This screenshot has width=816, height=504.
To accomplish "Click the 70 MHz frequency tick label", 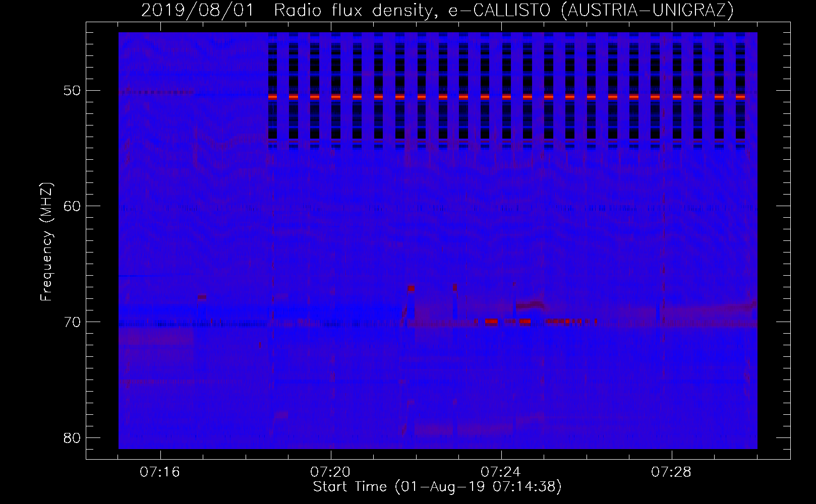I will (x=72, y=322).
